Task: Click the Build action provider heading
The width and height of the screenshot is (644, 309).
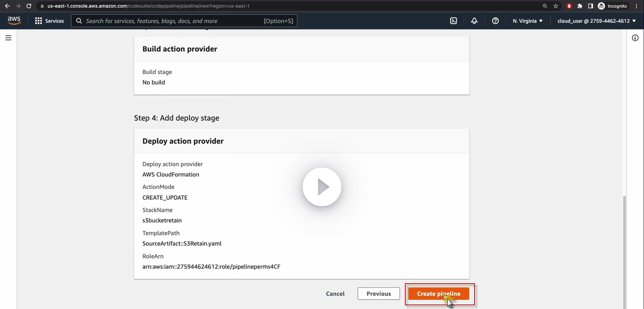Action: click(x=180, y=49)
